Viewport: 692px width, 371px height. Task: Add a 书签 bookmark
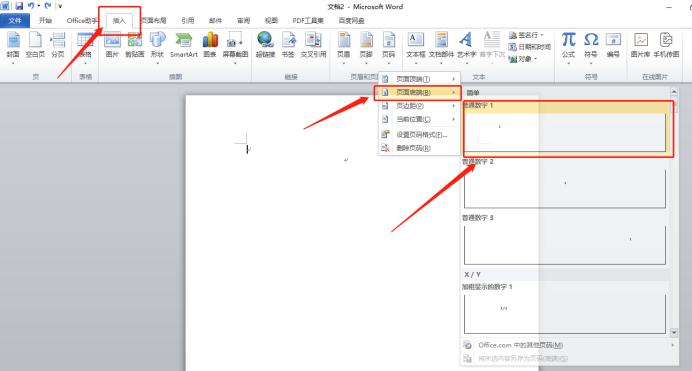288,45
